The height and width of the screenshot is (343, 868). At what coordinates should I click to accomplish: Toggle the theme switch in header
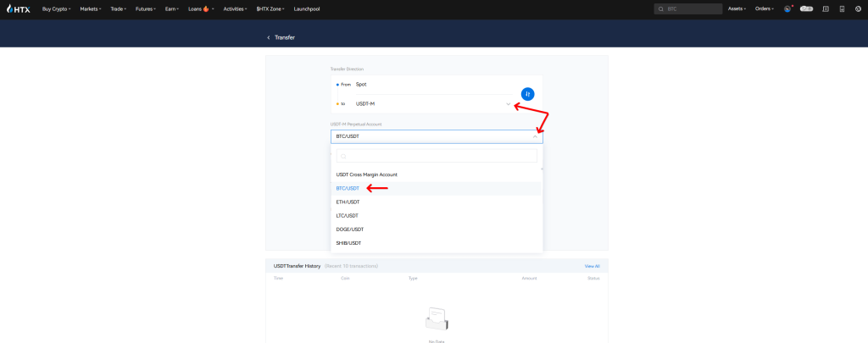[806, 8]
